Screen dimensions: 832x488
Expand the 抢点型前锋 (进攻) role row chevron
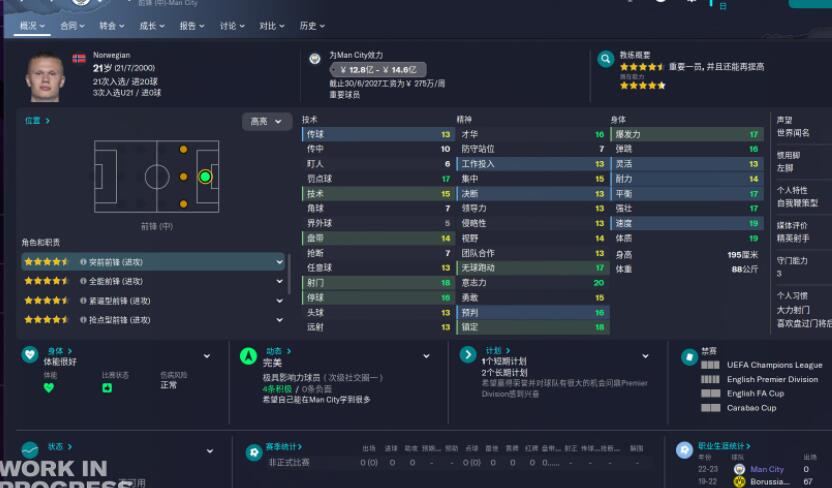(x=280, y=320)
